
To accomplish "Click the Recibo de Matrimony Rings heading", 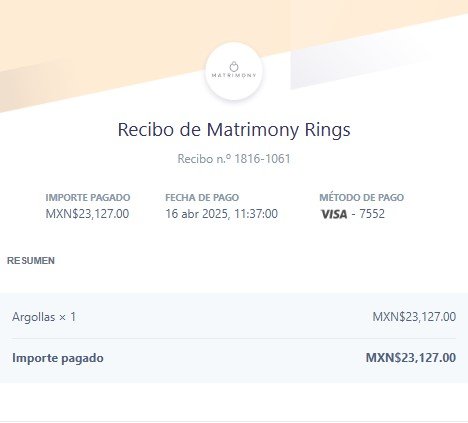I will pyautogui.click(x=234, y=129).
